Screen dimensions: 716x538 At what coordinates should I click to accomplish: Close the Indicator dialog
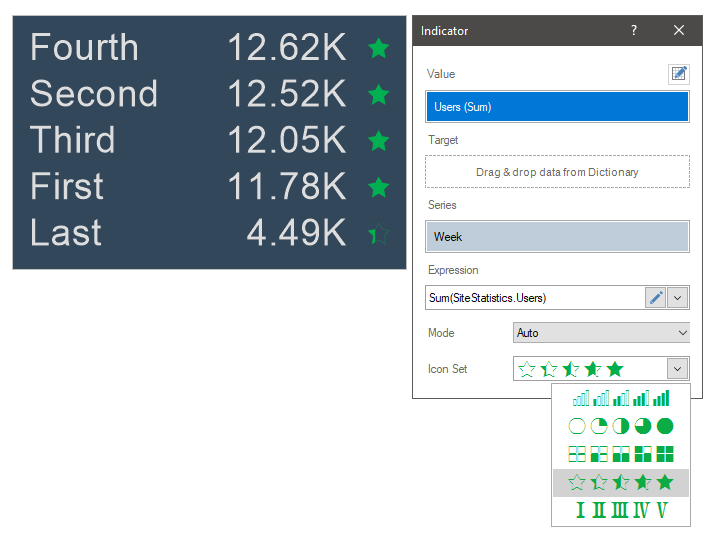pos(679,31)
